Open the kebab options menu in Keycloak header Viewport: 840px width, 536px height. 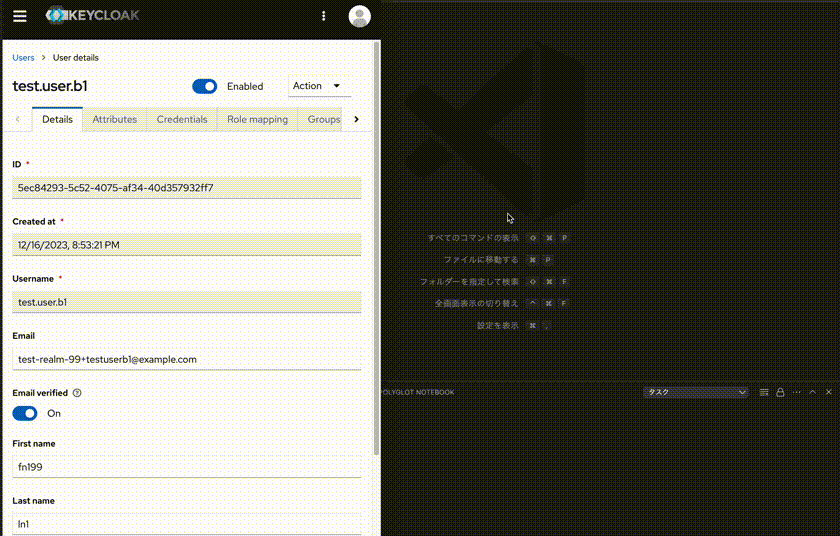tap(324, 16)
